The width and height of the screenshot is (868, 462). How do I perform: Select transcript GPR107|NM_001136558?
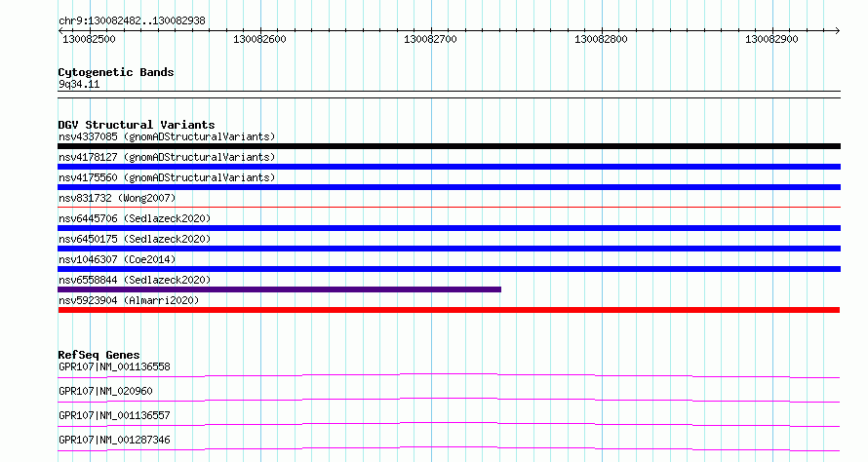[114, 366]
